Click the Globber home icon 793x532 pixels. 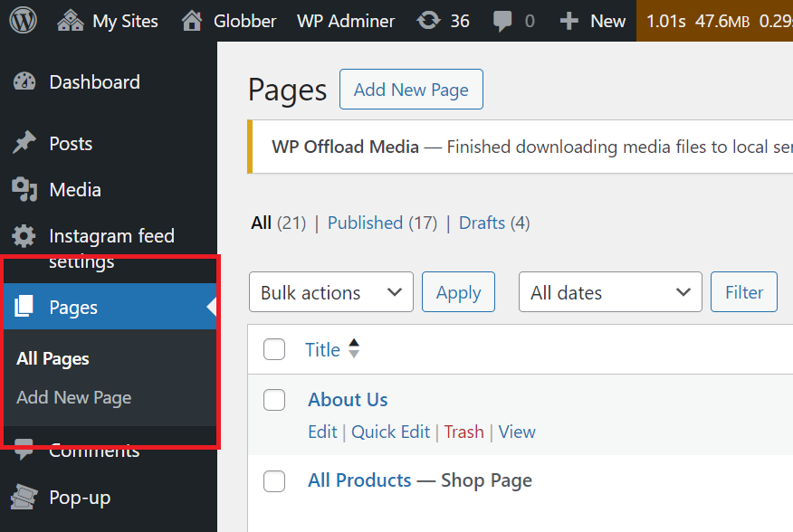pyautogui.click(x=192, y=21)
